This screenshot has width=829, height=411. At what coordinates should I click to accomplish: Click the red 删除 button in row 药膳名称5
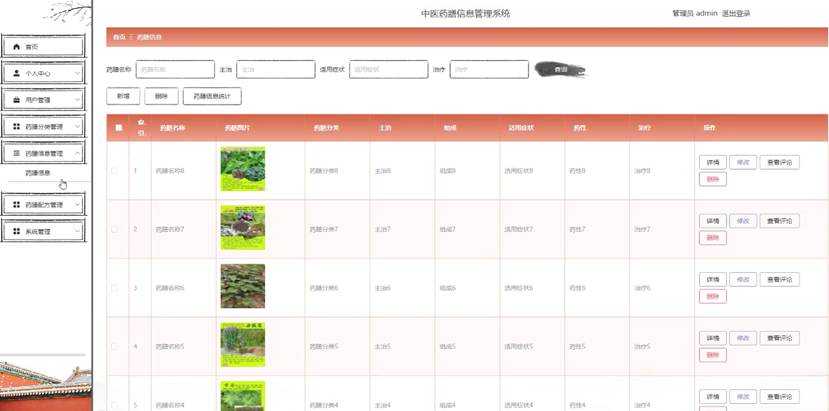click(x=713, y=355)
